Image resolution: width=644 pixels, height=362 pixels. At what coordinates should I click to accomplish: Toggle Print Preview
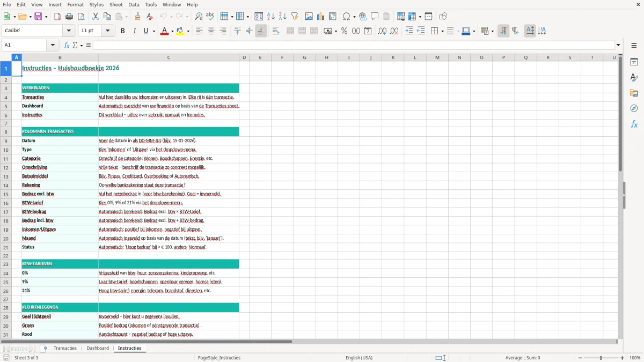81,17
